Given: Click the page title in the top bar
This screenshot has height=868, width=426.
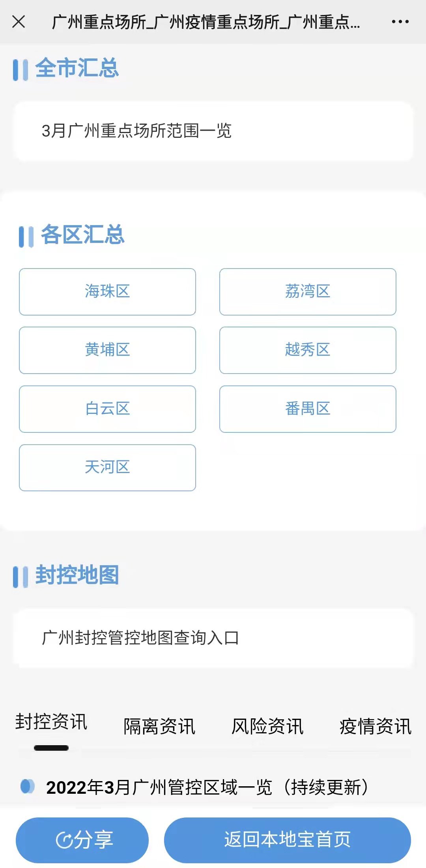Looking at the screenshot, I should coord(206,22).
